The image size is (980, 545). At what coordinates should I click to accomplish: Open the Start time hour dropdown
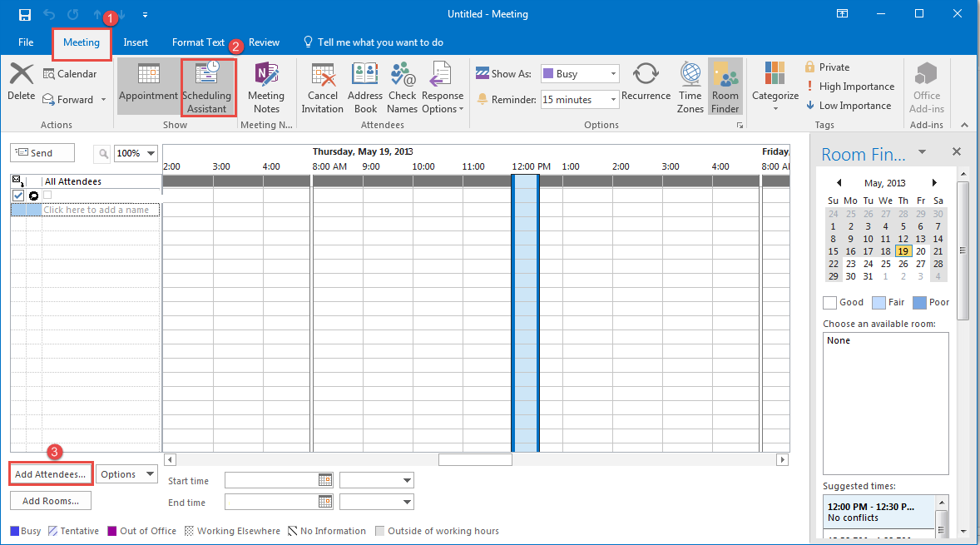(x=407, y=480)
